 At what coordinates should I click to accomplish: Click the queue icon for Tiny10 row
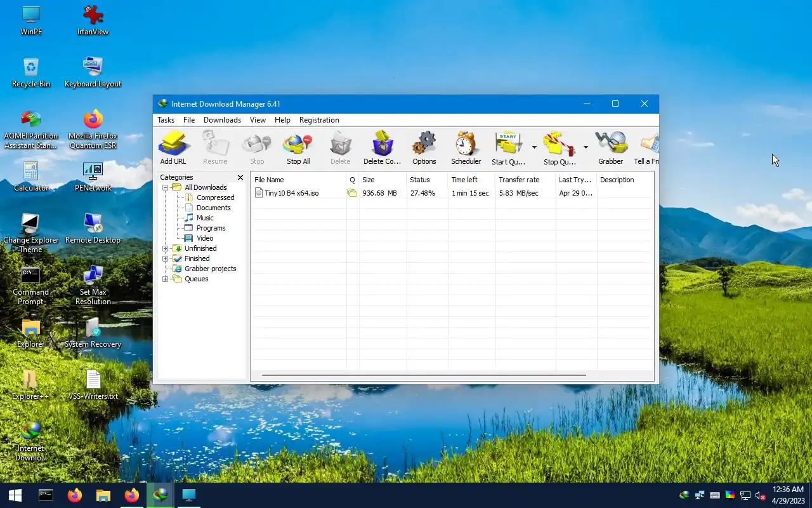352,193
